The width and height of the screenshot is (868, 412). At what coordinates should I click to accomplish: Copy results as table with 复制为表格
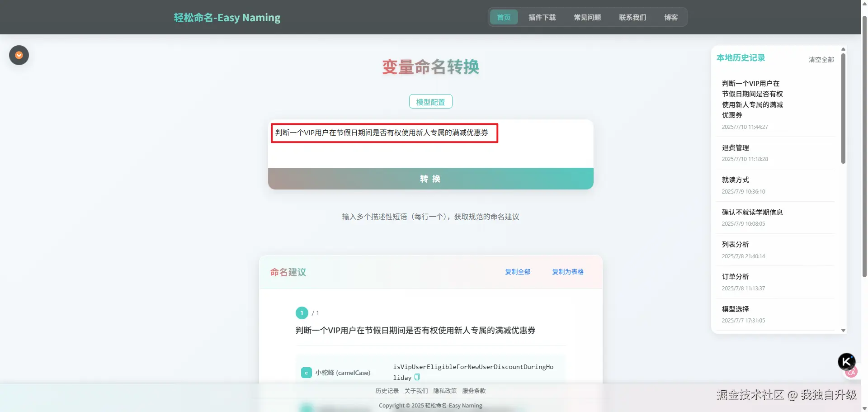(x=567, y=271)
